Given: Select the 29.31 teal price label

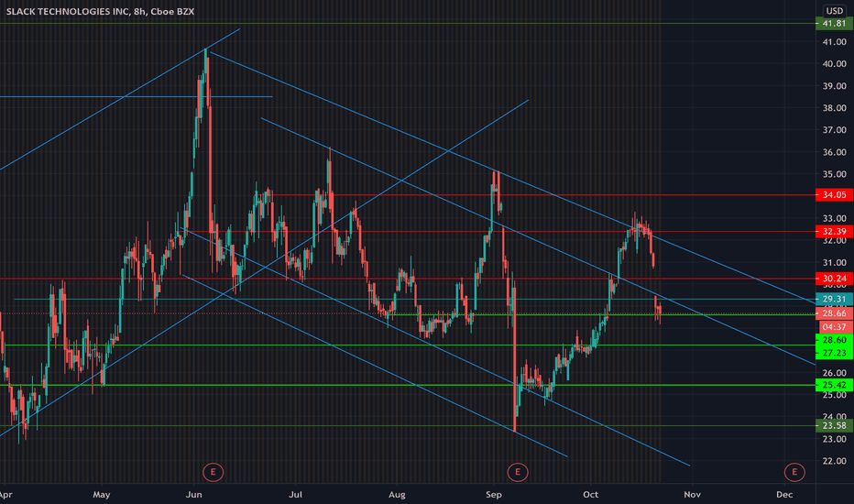Looking at the screenshot, I should pyautogui.click(x=834, y=299).
